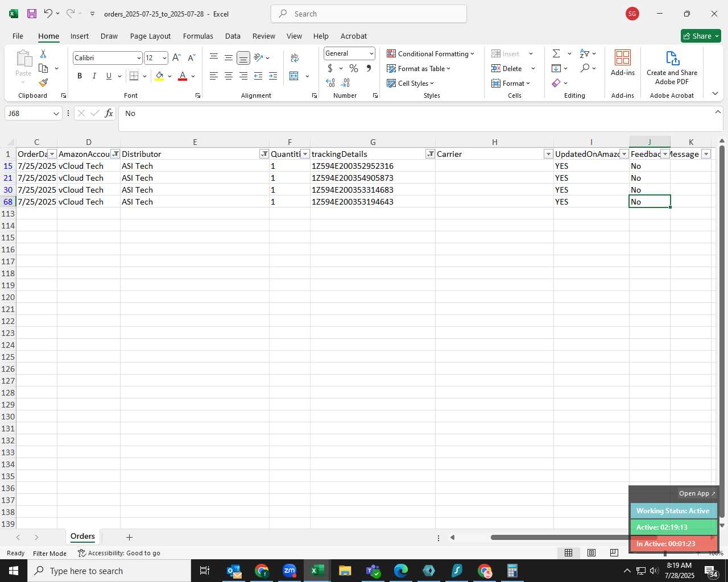Toggle Middle Align button
The height and width of the screenshot is (582, 728).
[x=229, y=57]
